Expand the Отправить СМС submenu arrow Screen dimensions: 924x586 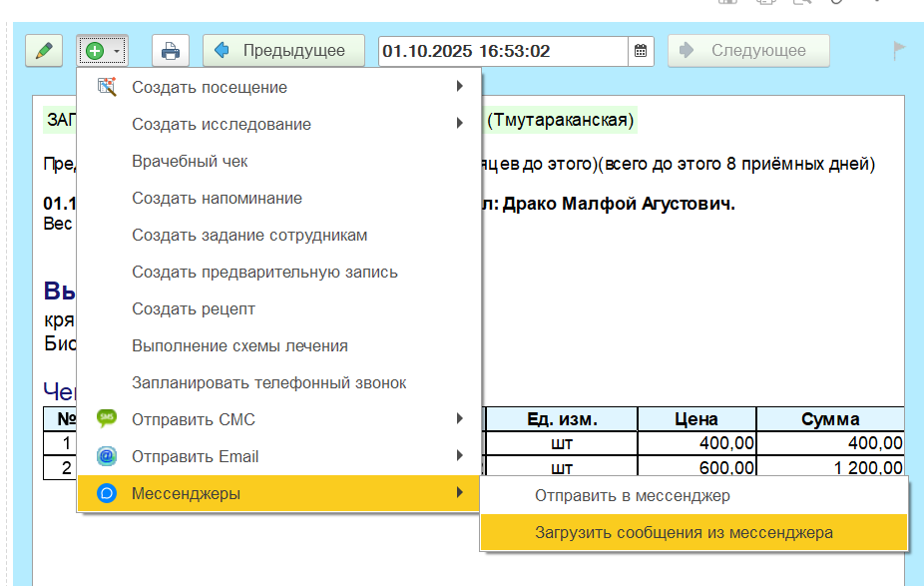coord(460,419)
